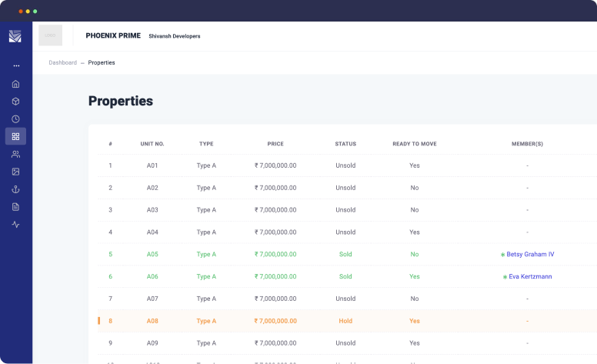597x364 pixels.
Task: Sort by the PRICE column header
Action: [275, 144]
